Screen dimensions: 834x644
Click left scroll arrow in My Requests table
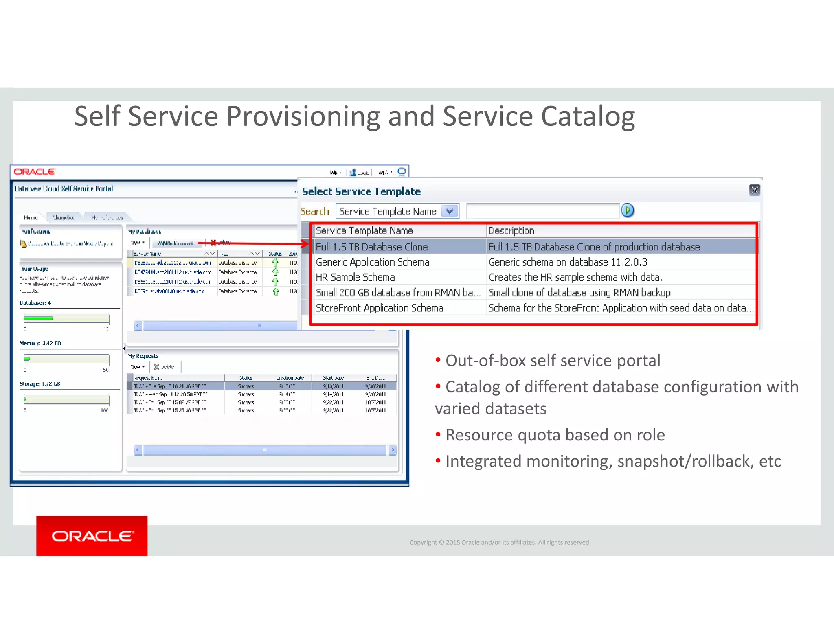138,450
